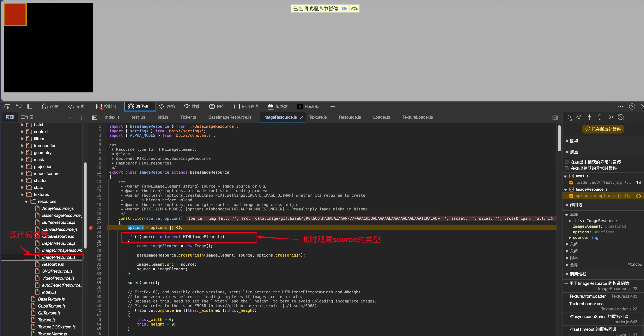Screen dimensions: 644x336
Task: Open the 应用程序 application tab
Action: tap(246, 107)
